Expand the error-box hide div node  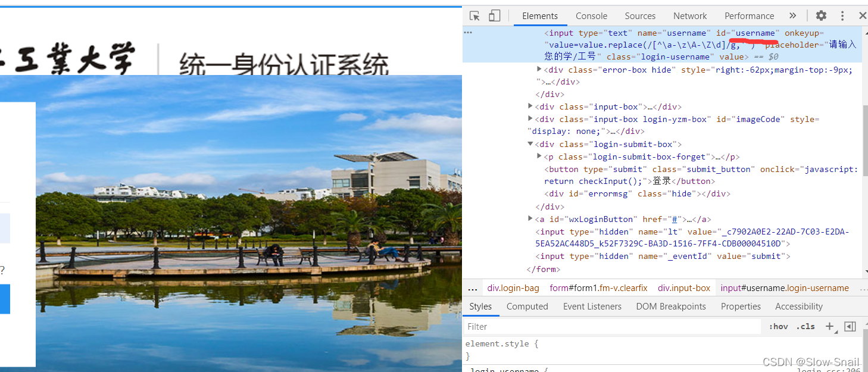coord(539,70)
